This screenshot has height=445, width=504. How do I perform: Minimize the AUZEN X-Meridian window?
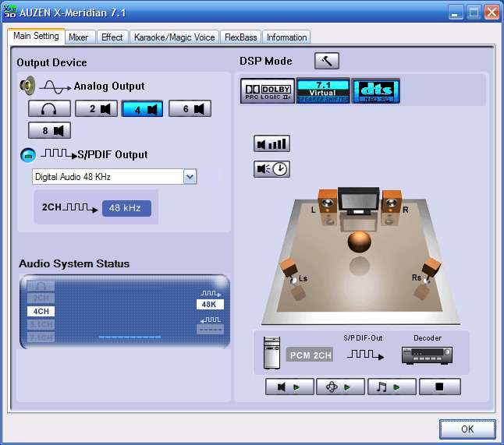tap(456, 12)
